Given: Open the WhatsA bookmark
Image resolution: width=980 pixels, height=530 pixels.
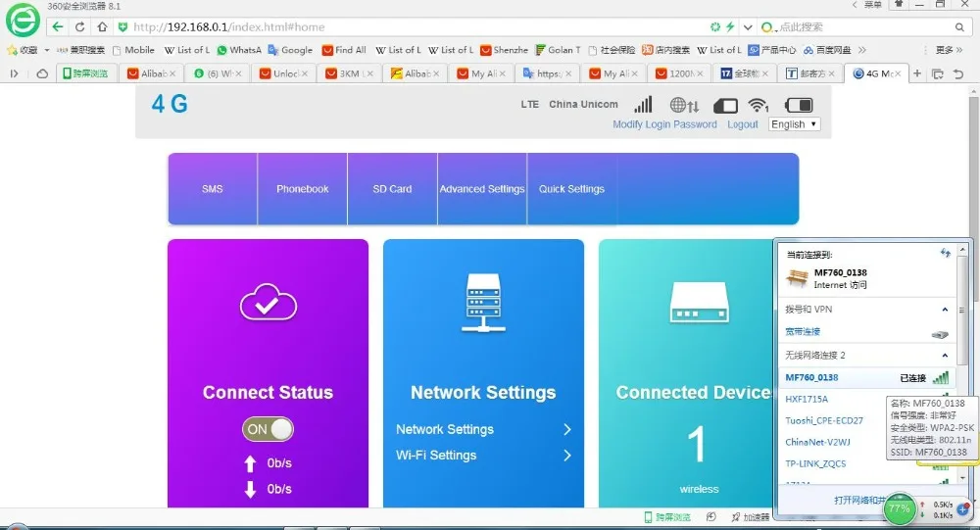Looking at the screenshot, I should (239, 50).
